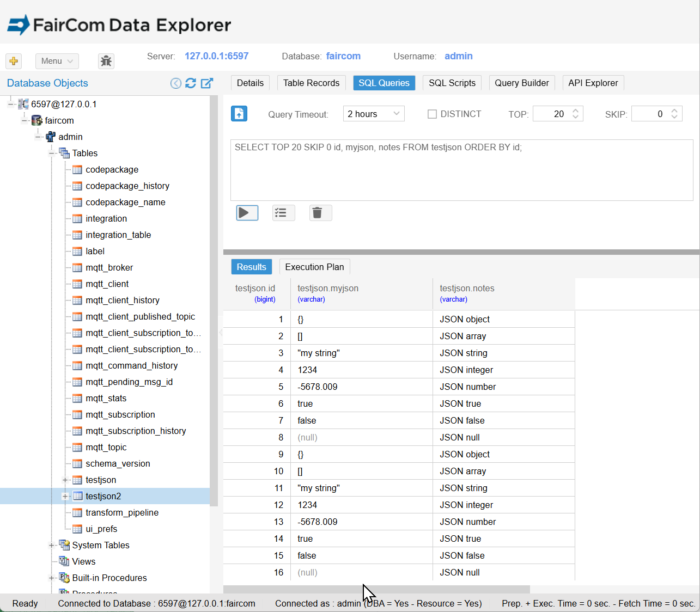Run the query with the play icon

pyautogui.click(x=246, y=213)
